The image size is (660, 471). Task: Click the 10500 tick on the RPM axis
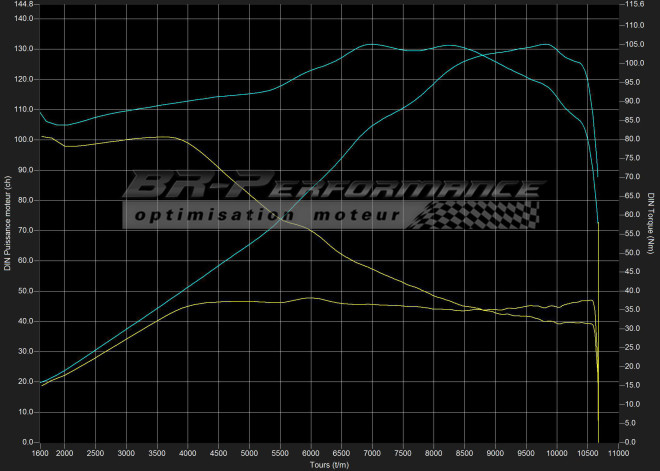pos(586,453)
